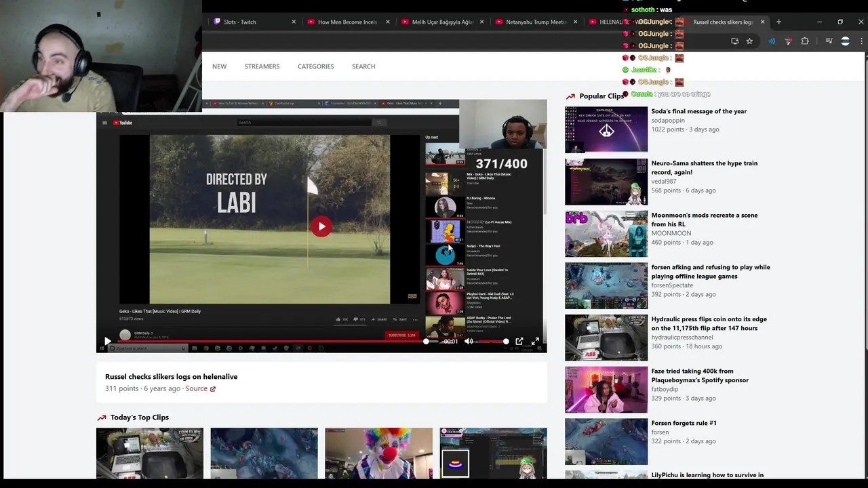Open Faze tried taking 400k clip
Screen dimensions: 868x488
click(x=700, y=375)
